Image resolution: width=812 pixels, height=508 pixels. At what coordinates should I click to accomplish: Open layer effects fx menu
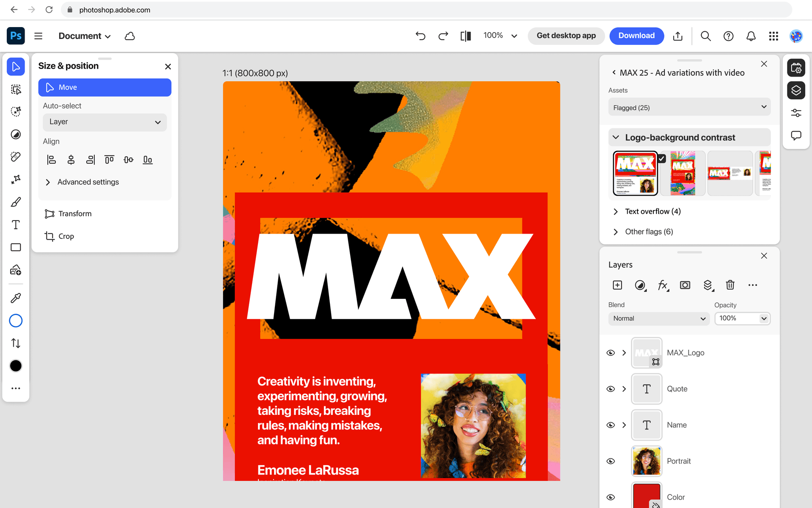coord(663,285)
